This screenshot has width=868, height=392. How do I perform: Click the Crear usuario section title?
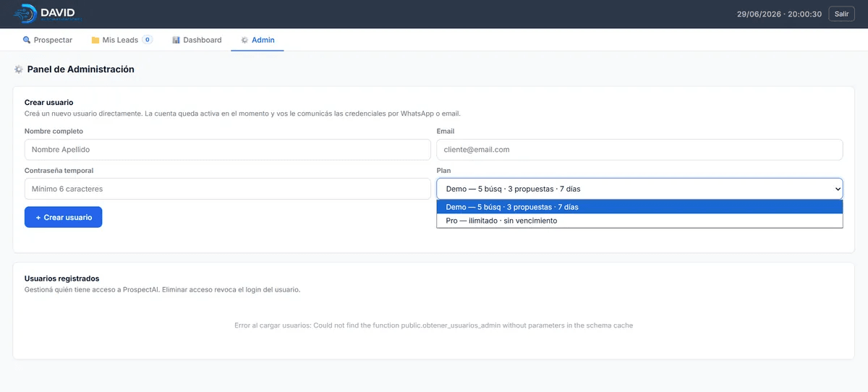(x=49, y=103)
